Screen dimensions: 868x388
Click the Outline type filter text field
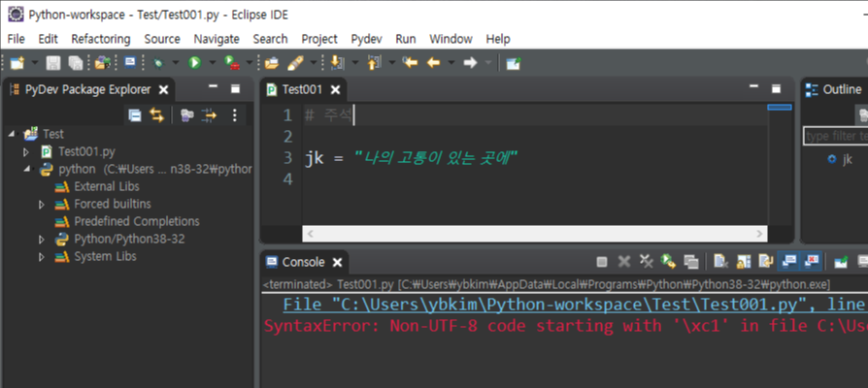click(x=836, y=136)
